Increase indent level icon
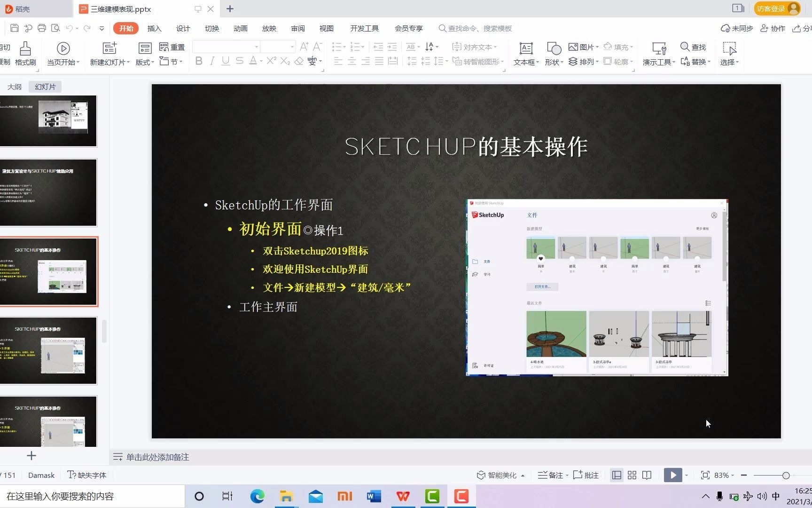 pos(392,47)
